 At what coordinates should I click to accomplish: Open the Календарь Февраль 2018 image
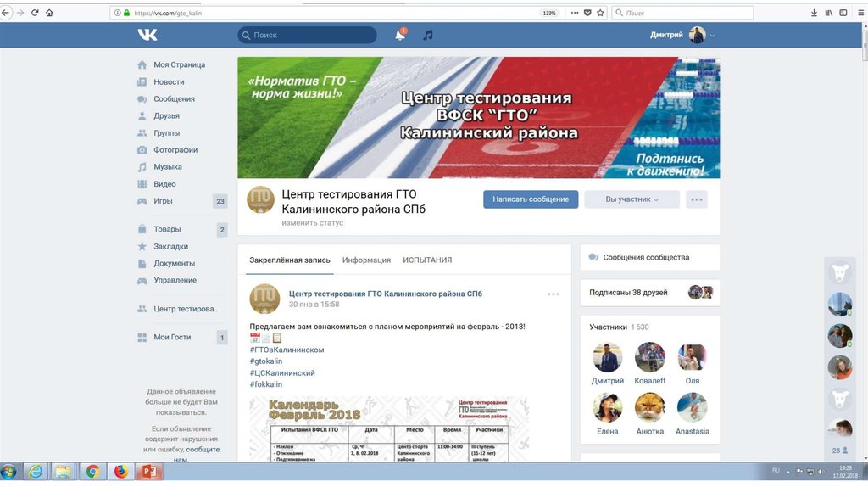(389, 428)
